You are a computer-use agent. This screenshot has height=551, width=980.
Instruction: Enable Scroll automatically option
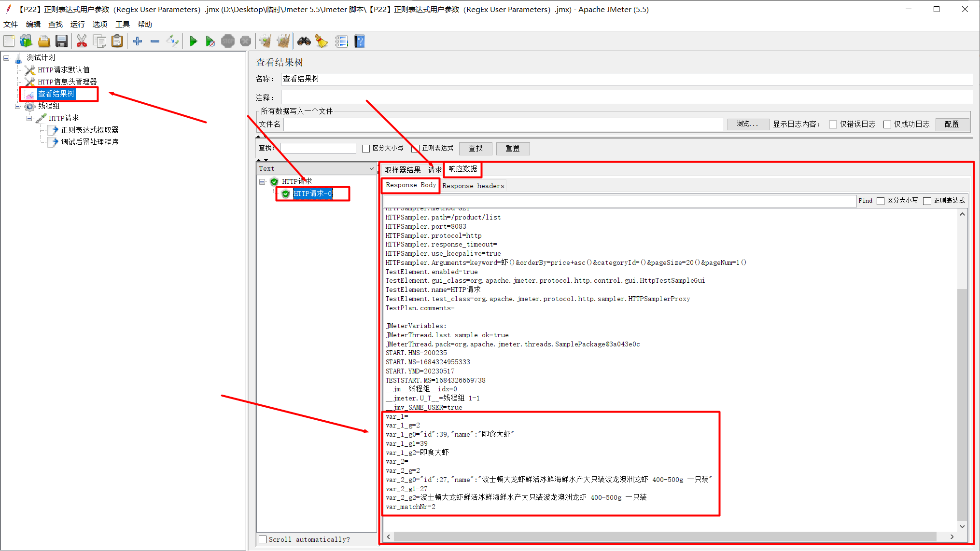[263, 539]
